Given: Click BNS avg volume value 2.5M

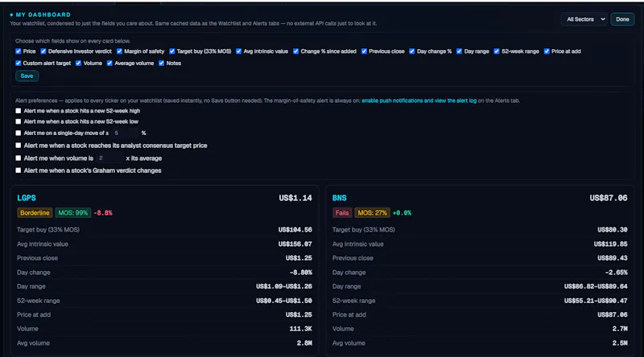Looking at the screenshot, I should tap(620, 343).
